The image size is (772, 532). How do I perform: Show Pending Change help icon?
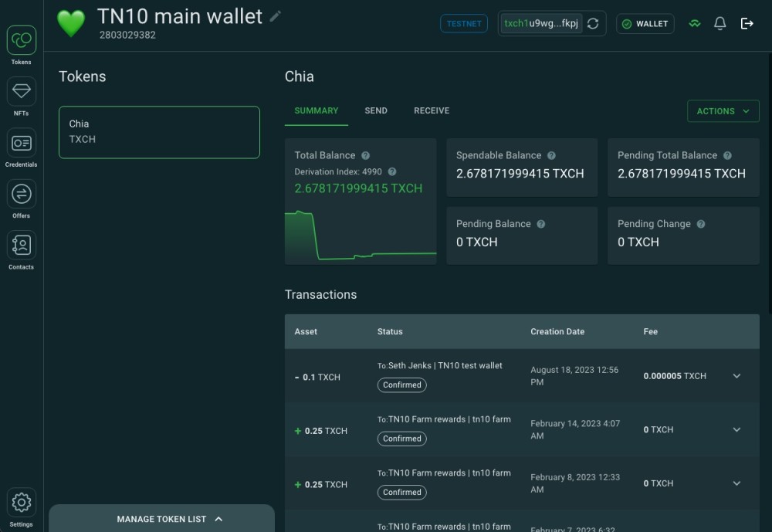[x=701, y=224]
